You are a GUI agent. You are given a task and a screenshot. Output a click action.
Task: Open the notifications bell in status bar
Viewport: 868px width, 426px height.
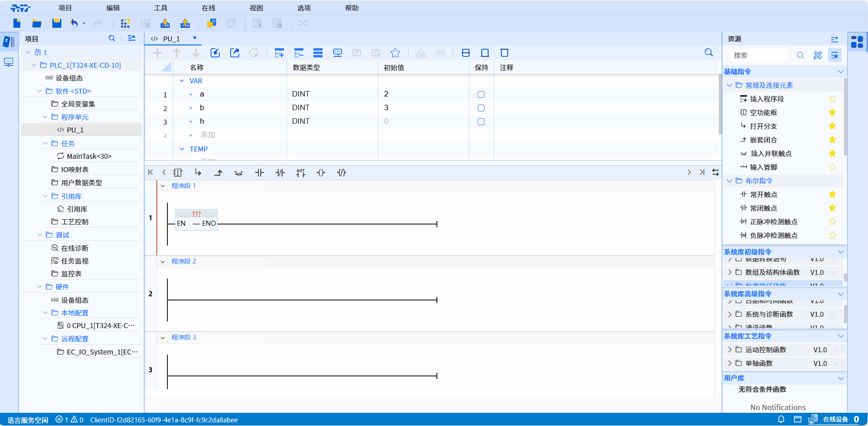pos(781,419)
